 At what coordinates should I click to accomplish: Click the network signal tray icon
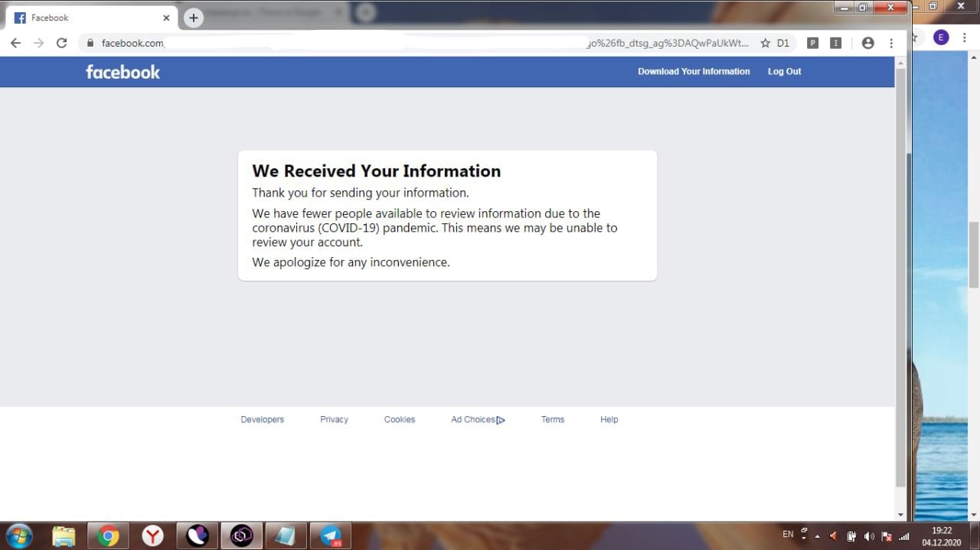pyautogui.click(x=904, y=536)
